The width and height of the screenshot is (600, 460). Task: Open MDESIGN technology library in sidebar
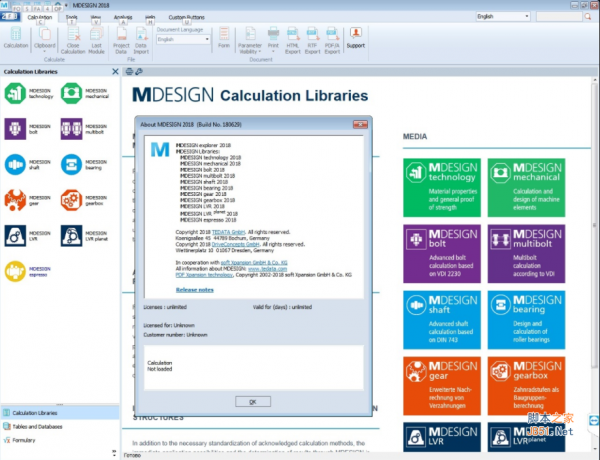coord(15,92)
